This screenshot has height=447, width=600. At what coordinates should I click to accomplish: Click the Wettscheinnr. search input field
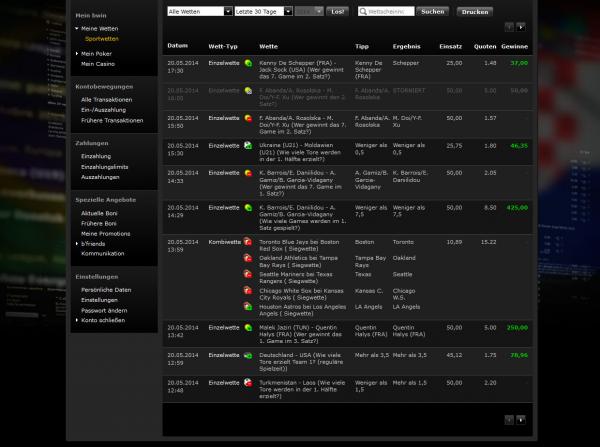[x=375, y=11]
